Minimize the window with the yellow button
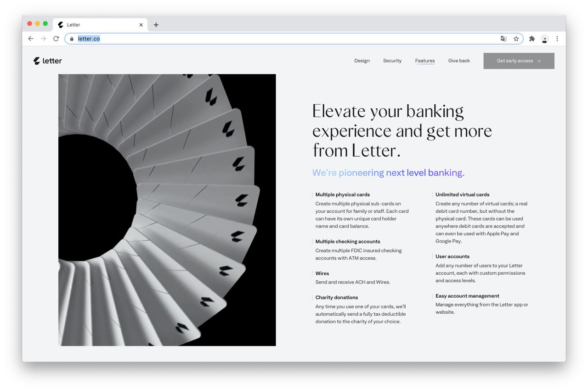The width and height of the screenshot is (588, 391). pyautogui.click(x=37, y=23)
